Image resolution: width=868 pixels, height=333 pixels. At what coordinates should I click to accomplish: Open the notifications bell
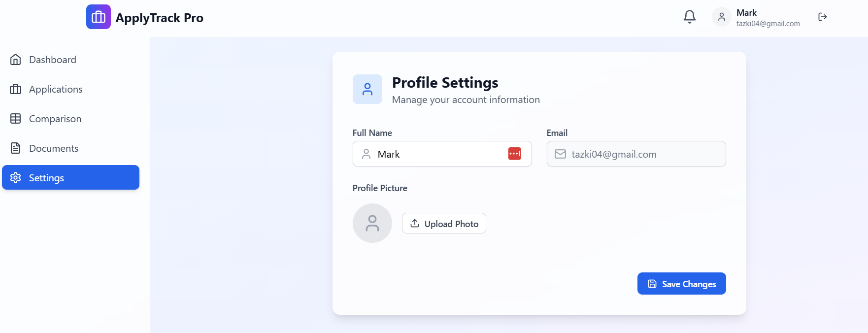click(690, 17)
